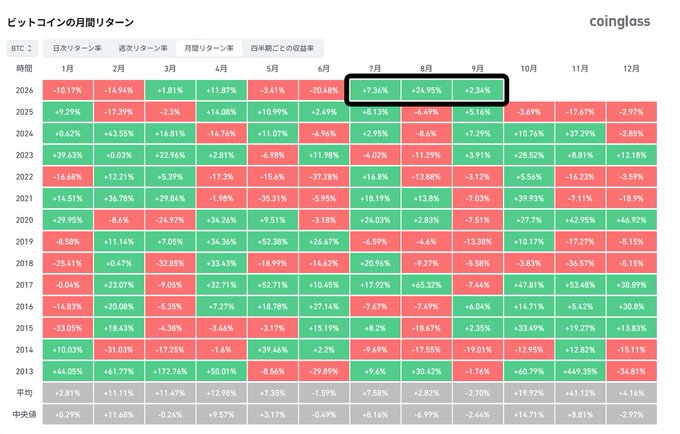Select the 2021 row label
This screenshot has height=434, width=680.
click(24, 198)
